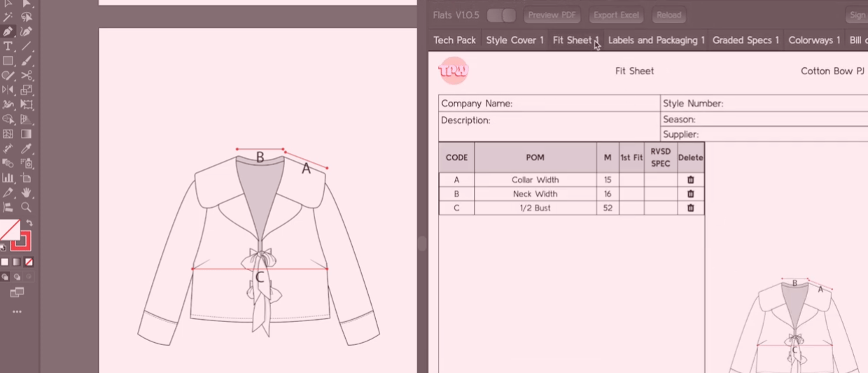Toggle the switch beside Flats V1.0.5
The image size is (868, 373).
[x=501, y=15]
